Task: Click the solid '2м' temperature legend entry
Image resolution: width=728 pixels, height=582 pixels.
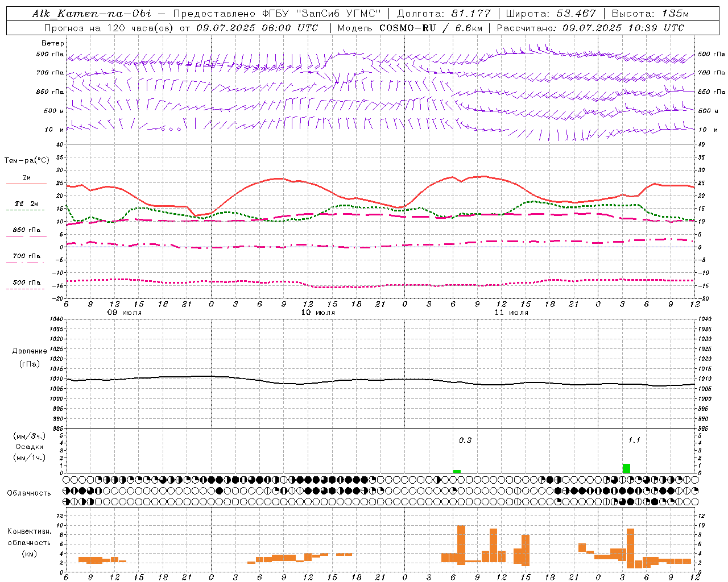Action: pyautogui.click(x=27, y=178)
